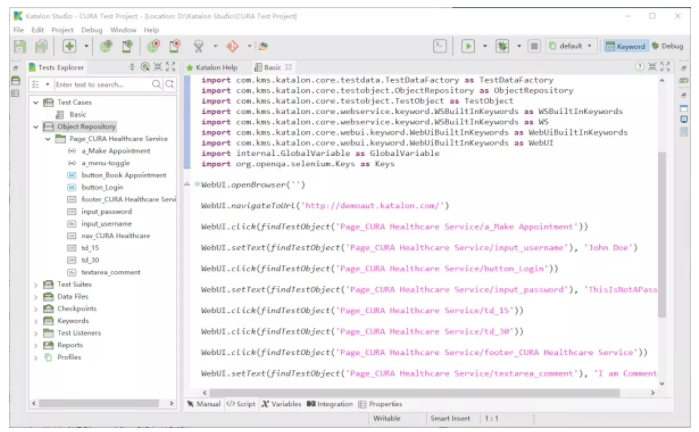
Task: Click the magnifier search icon in Tests Explorer
Action: [156, 84]
